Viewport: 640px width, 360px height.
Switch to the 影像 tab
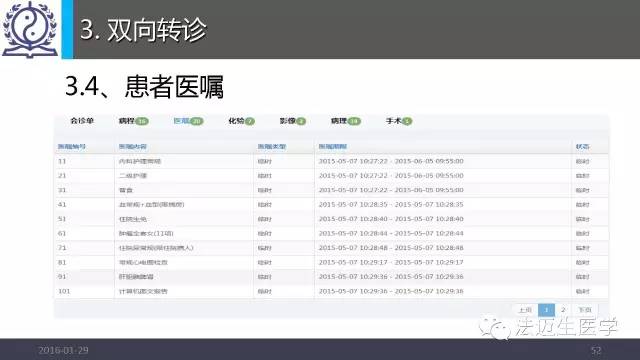point(287,121)
